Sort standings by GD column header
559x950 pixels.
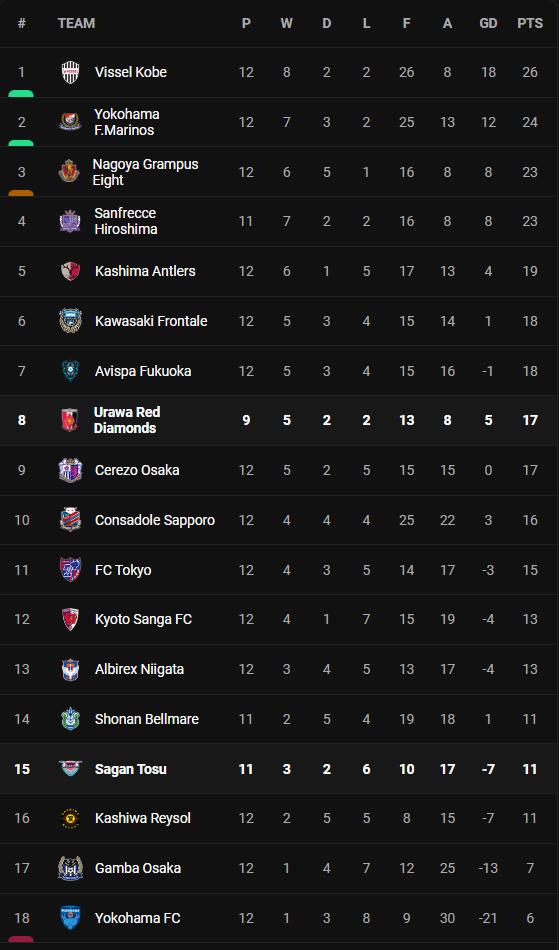point(488,24)
